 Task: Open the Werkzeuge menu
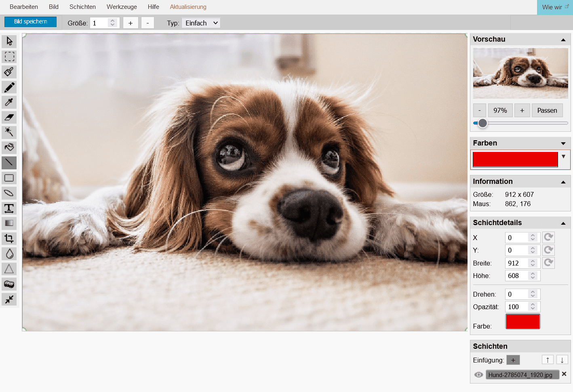point(122,7)
